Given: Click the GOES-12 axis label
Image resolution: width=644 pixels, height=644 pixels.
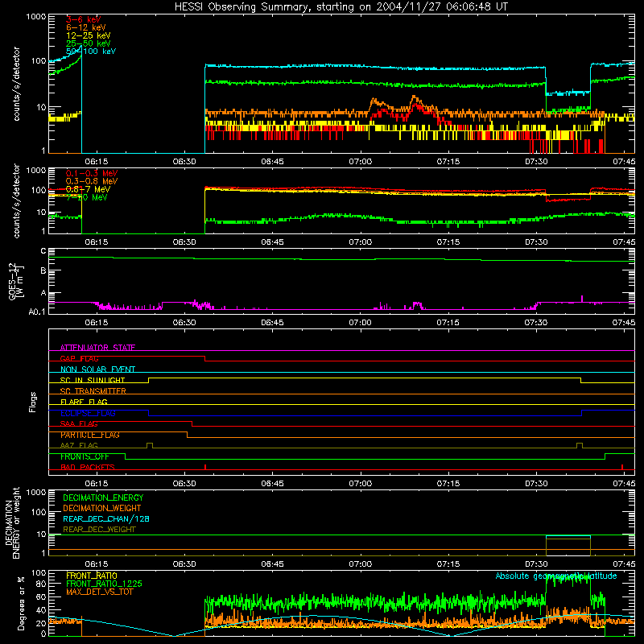Looking at the screenshot, I should 15,282.
